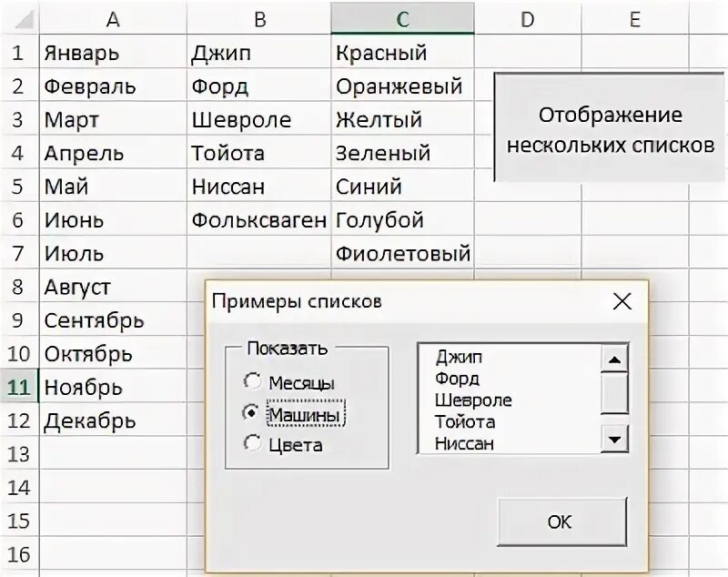Click cell containing Апрель
This screenshot has width=728, height=577.
point(113,152)
